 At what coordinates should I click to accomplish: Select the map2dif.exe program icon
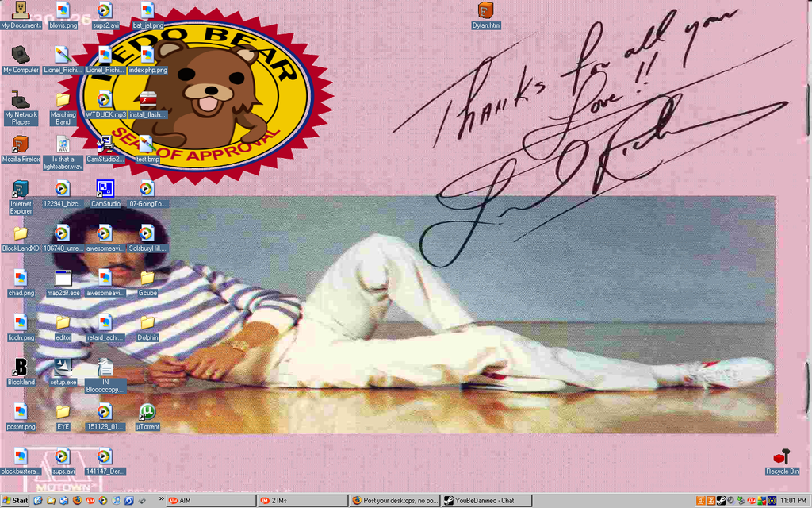[63, 283]
